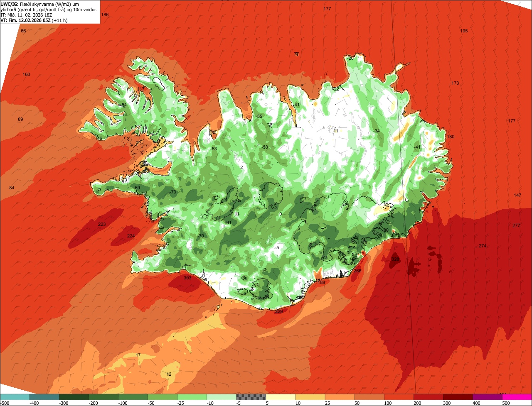Click the pale green -10 legend swatch

222,397
